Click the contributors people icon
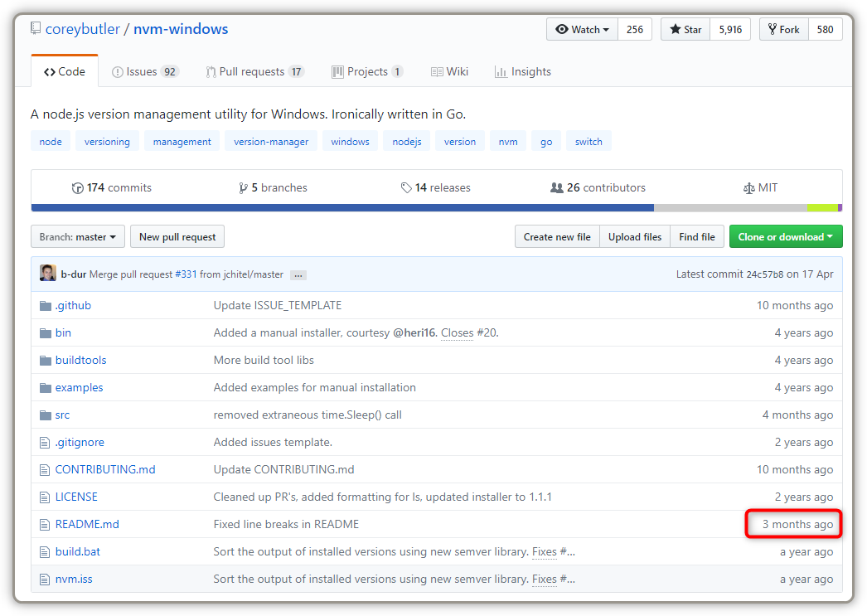This screenshot has width=867, height=616. (x=556, y=188)
